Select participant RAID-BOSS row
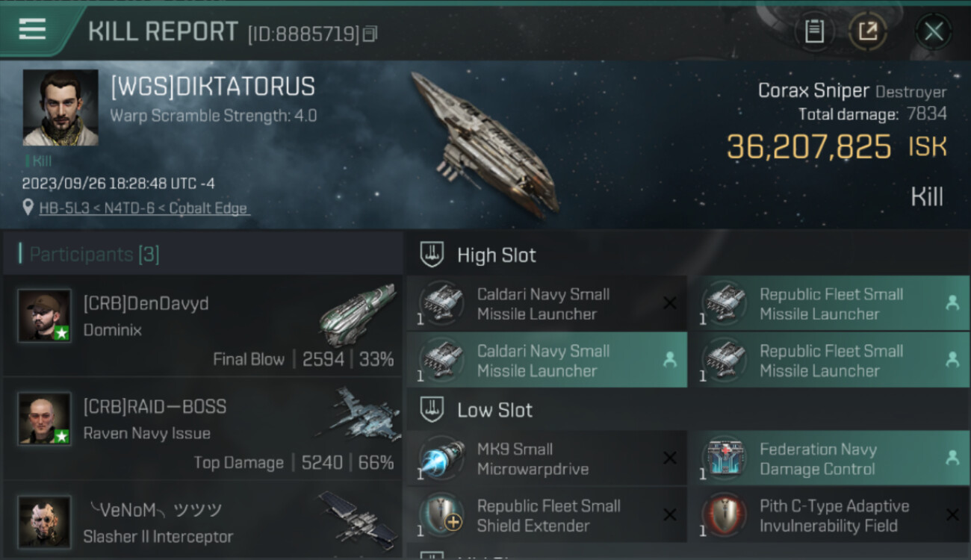Viewport: 971px width, 560px height. click(x=203, y=430)
